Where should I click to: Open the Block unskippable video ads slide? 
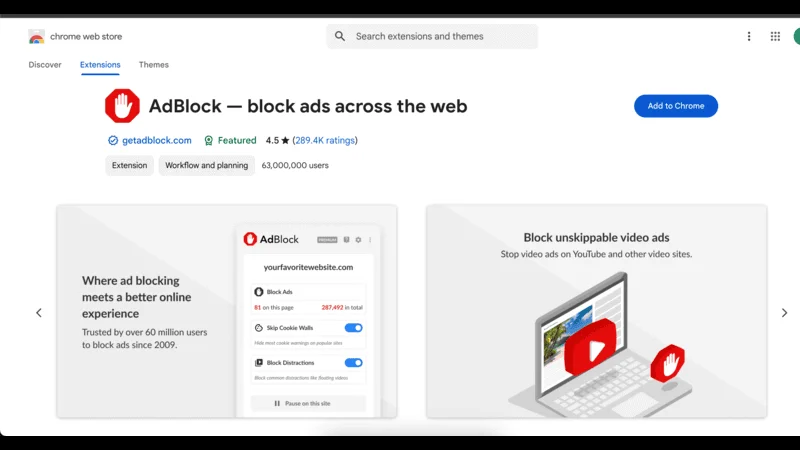click(x=596, y=311)
